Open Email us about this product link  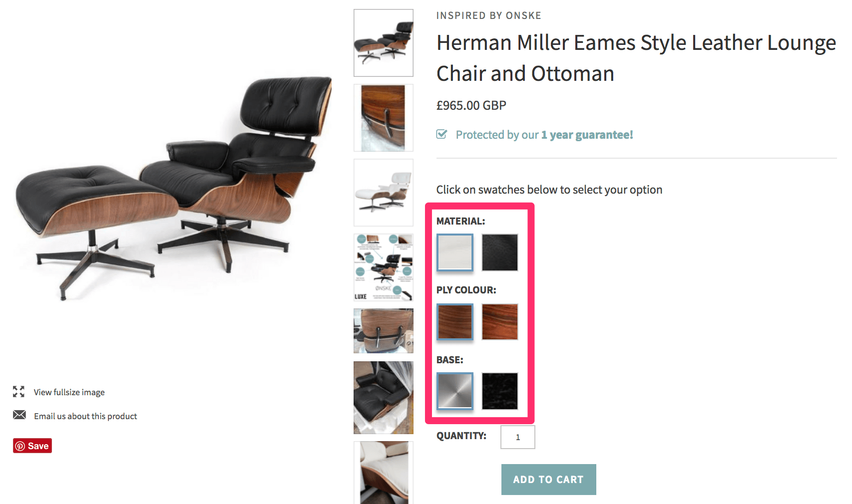point(85,416)
